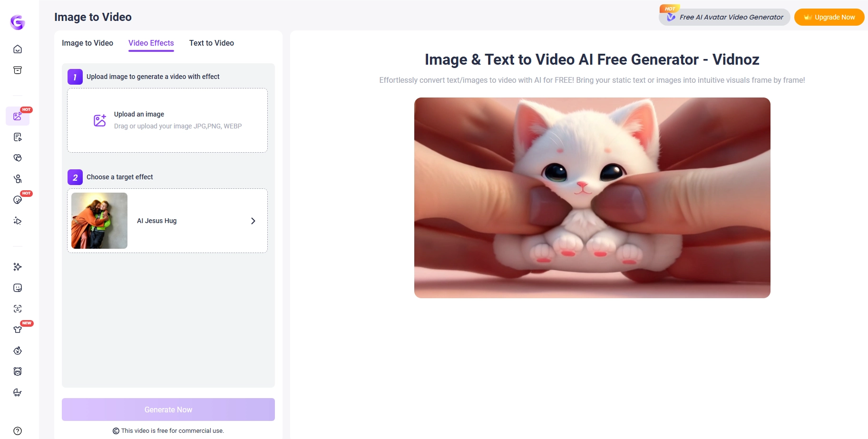Open the Home icon in the sidebar

pos(17,49)
